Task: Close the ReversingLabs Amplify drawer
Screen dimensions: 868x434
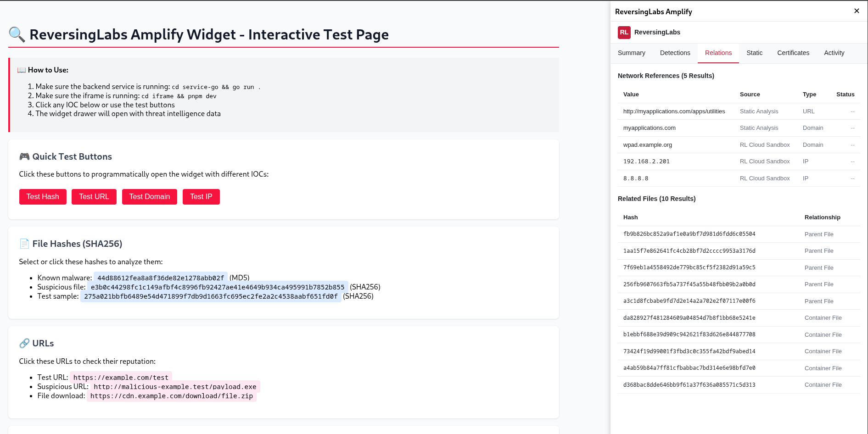Action: click(857, 11)
